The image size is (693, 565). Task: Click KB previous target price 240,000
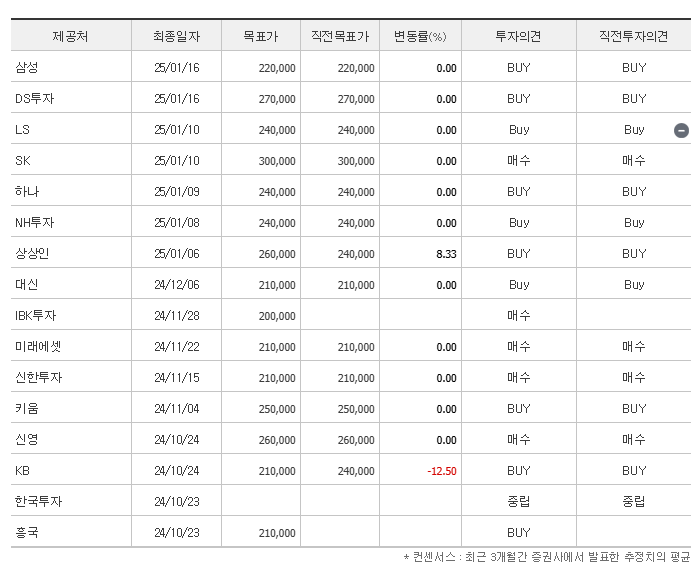pyautogui.click(x=356, y=471)
